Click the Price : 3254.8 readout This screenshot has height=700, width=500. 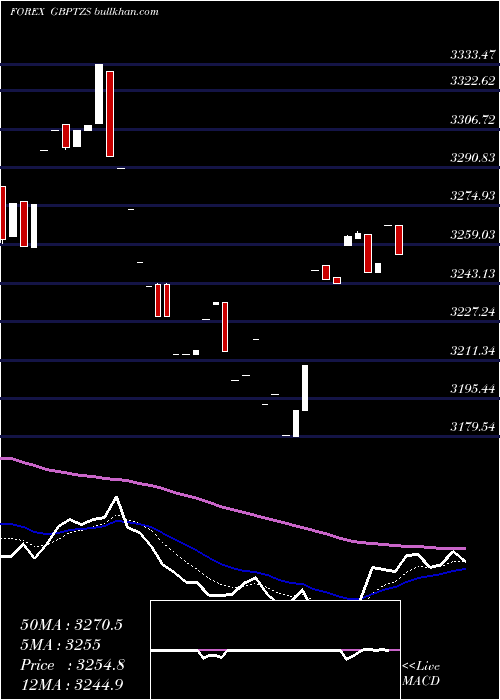(x=72, y=665)
